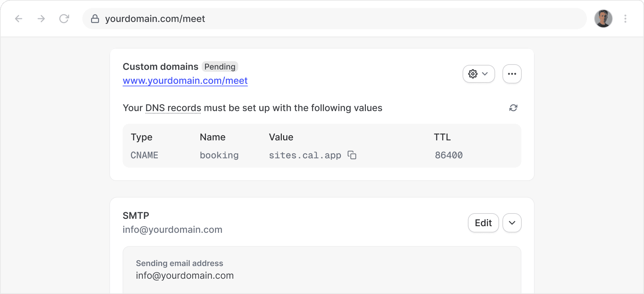Image resolution: width=644 pixels, height=294 pixels.
Task: Expand the SMTP chevron dropdown
Action: [x=512, y=223]
